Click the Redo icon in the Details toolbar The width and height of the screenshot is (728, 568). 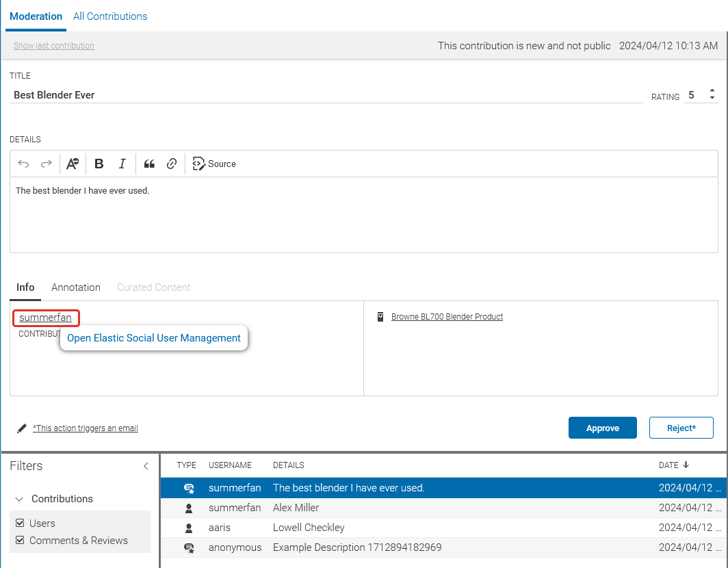(46, 164)
